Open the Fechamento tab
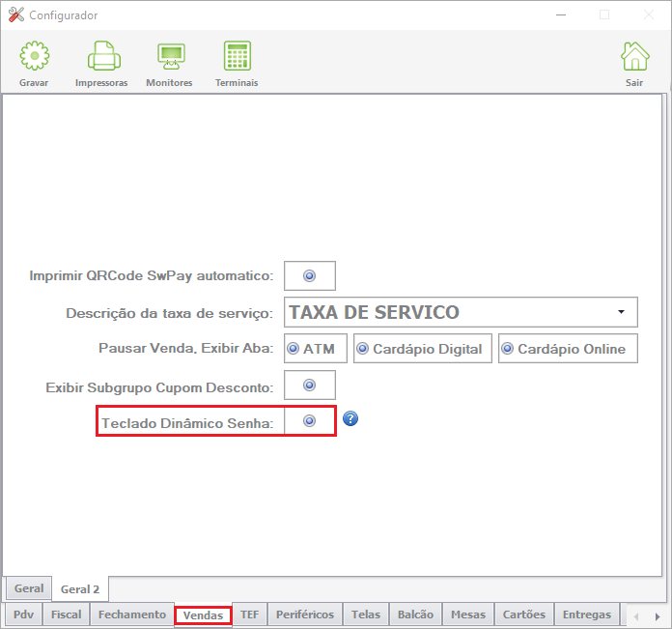The height and width of the screenshot is (629, 672). (x=132, y=615)
